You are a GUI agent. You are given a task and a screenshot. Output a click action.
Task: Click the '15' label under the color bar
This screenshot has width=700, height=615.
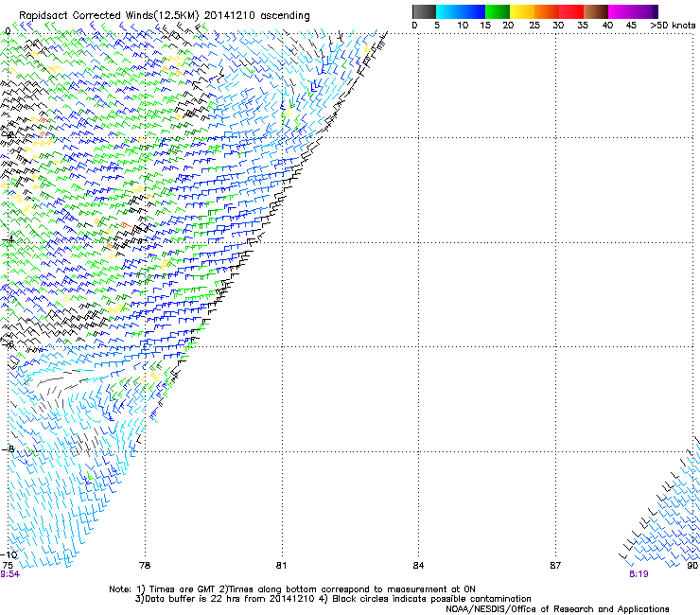pos(485,26)
